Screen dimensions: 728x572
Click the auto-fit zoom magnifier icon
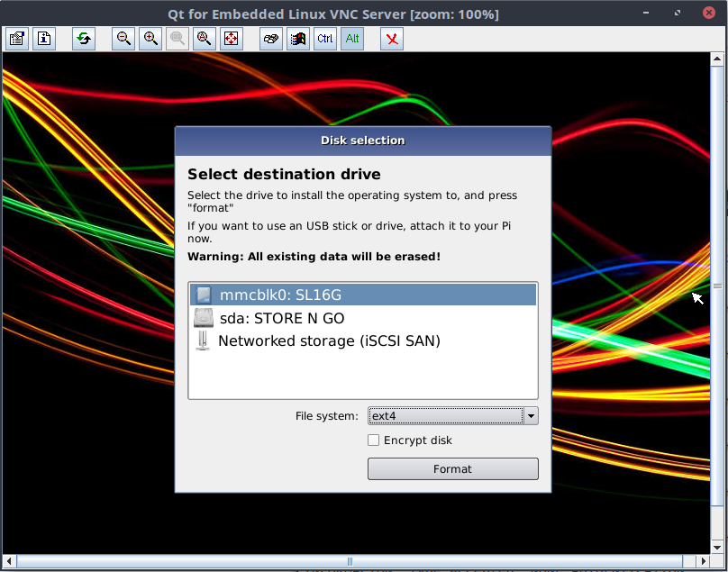[205, 39]
